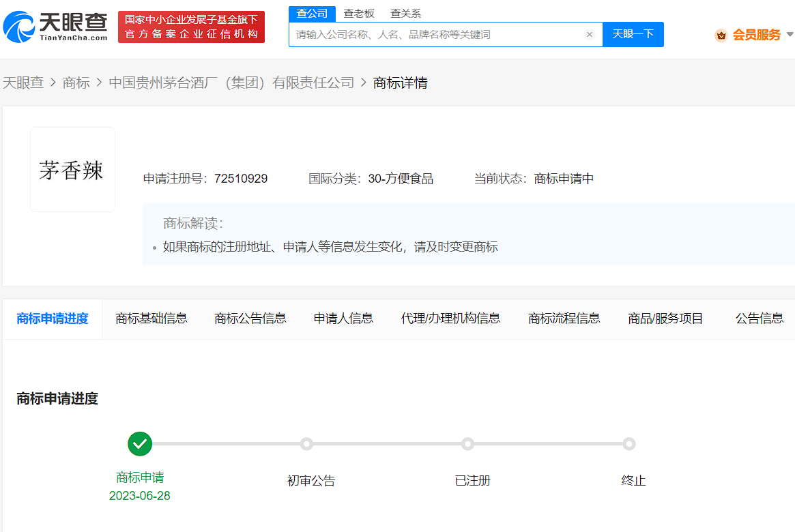795x532 pixels.
Task: Open the 商标基础信息 tab
Action: (151, 319)
